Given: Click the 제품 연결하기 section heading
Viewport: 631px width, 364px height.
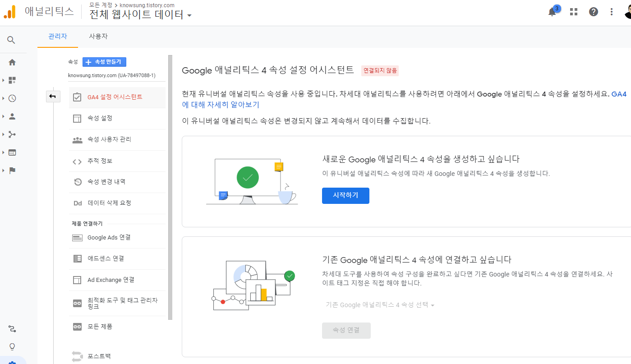Looking at the screenshot, I should point(87,224).
